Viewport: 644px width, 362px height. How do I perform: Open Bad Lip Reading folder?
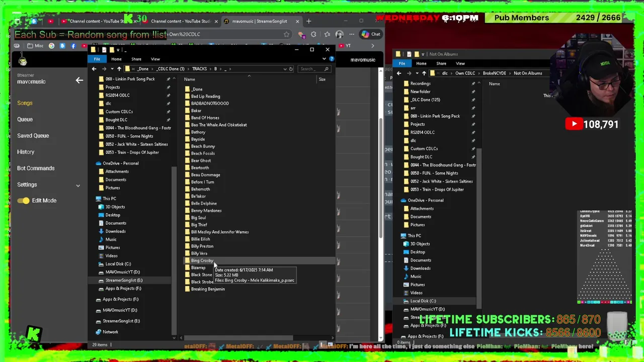[205, 97]
